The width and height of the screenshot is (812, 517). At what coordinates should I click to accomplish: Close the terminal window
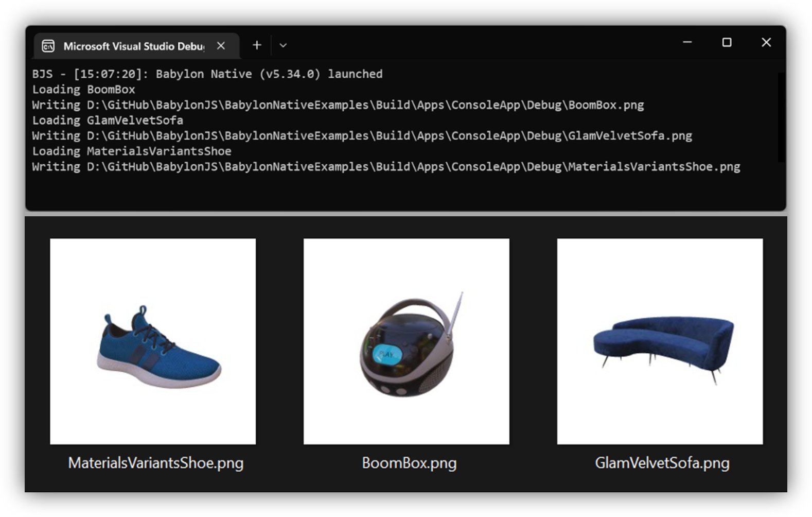coord(766,42)
